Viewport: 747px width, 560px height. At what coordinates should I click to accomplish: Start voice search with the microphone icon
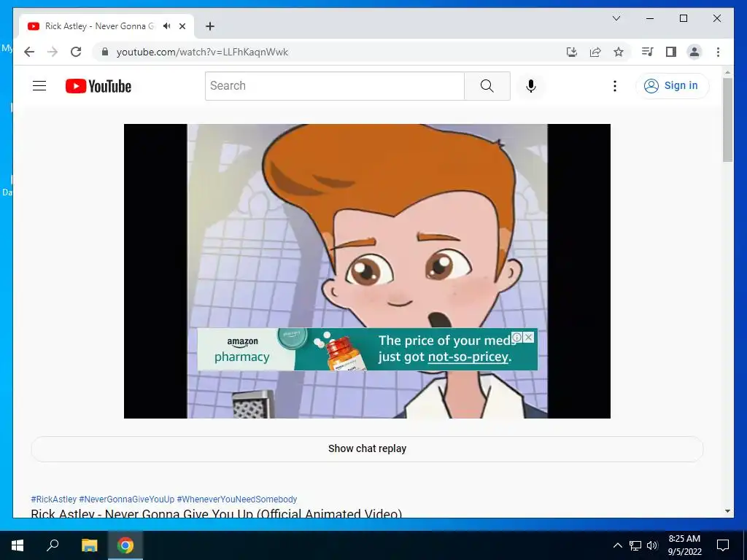[531, 86]
